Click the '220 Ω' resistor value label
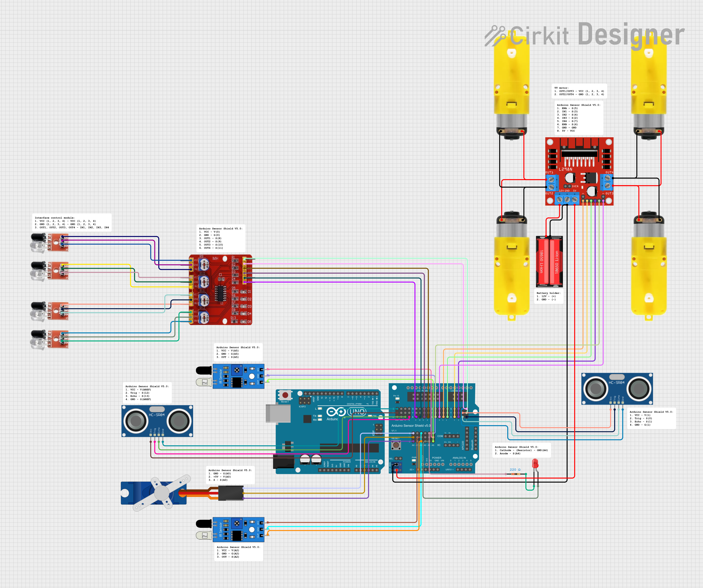The height and width of the screenshot is (588, 703). click(x=515, y=470)
